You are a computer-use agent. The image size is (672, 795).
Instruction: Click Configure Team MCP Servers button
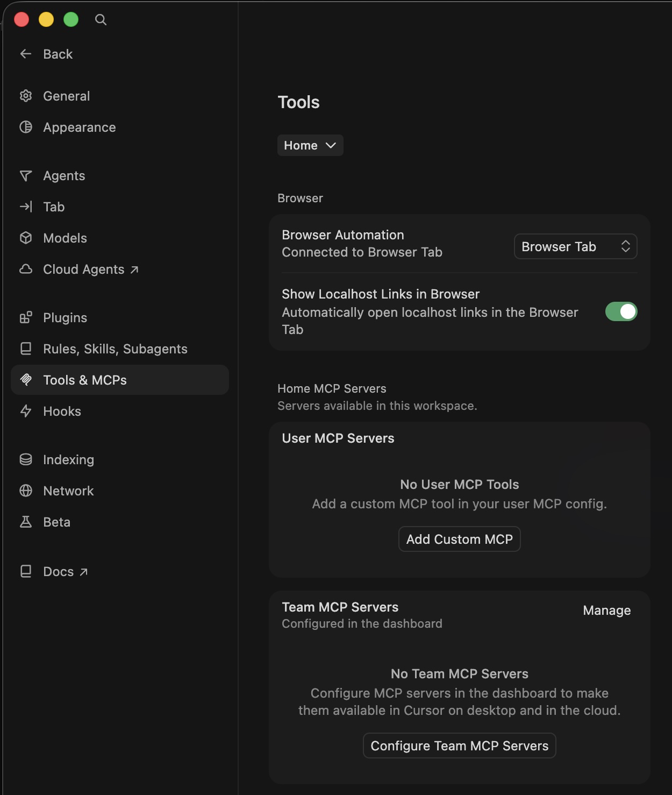click(x=460, y=746)
